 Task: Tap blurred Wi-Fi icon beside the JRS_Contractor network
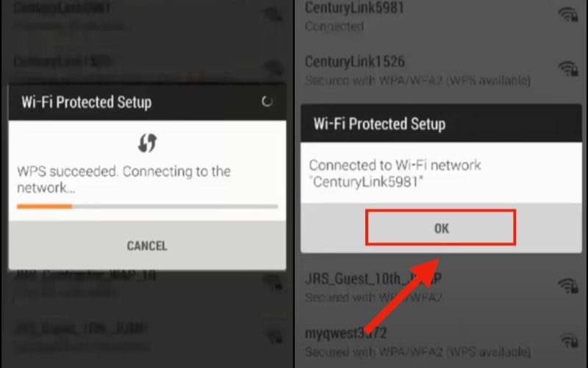pos(273,281)
